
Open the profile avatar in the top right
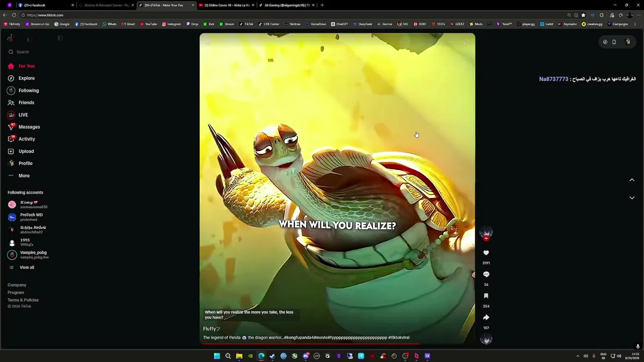[628, 42]
